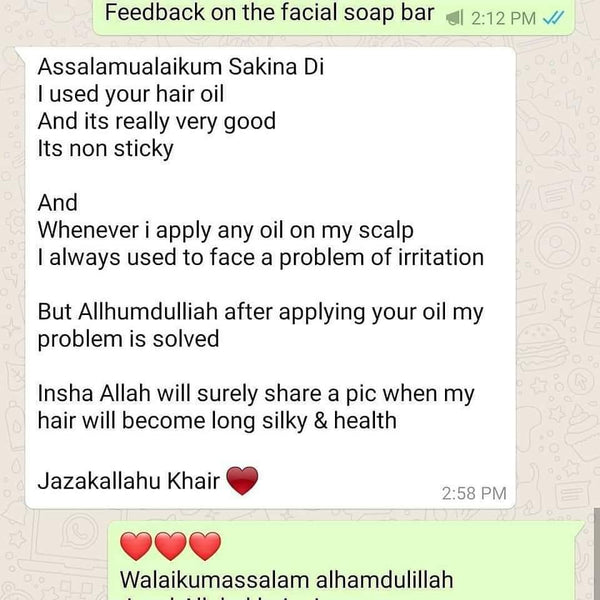This screenshot has height=600, width=600.
Task: Tap the 'Its non sticky' text
Action: pyautogui.click(x=106, y=148)
